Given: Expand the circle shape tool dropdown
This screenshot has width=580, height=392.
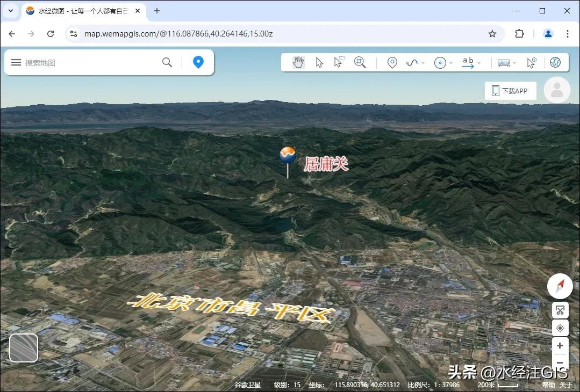Looking at the screenshot, I should pos(450,63).
